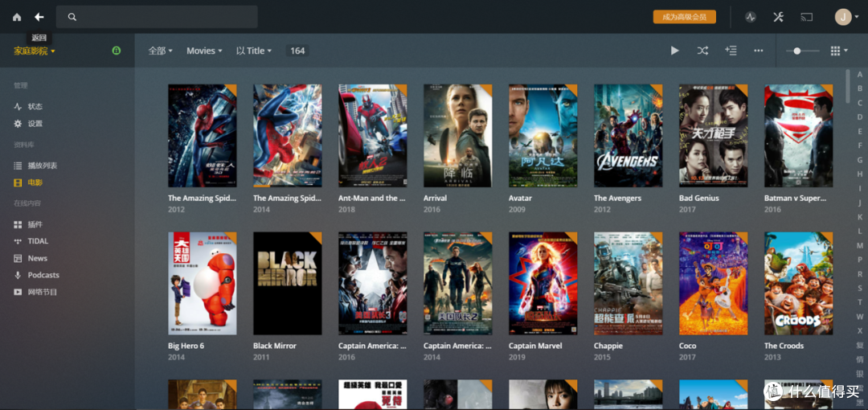Open the wrench settings icon
Viewport: 868px width, 410px height.
[778, 17]
